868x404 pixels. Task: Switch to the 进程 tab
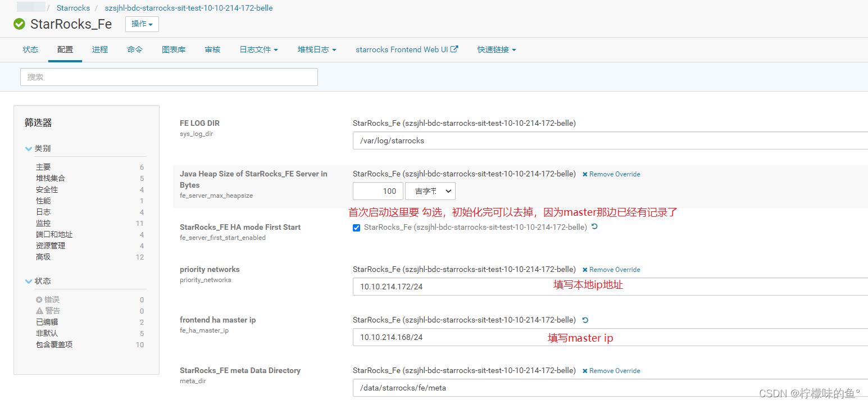pos(100,49)
